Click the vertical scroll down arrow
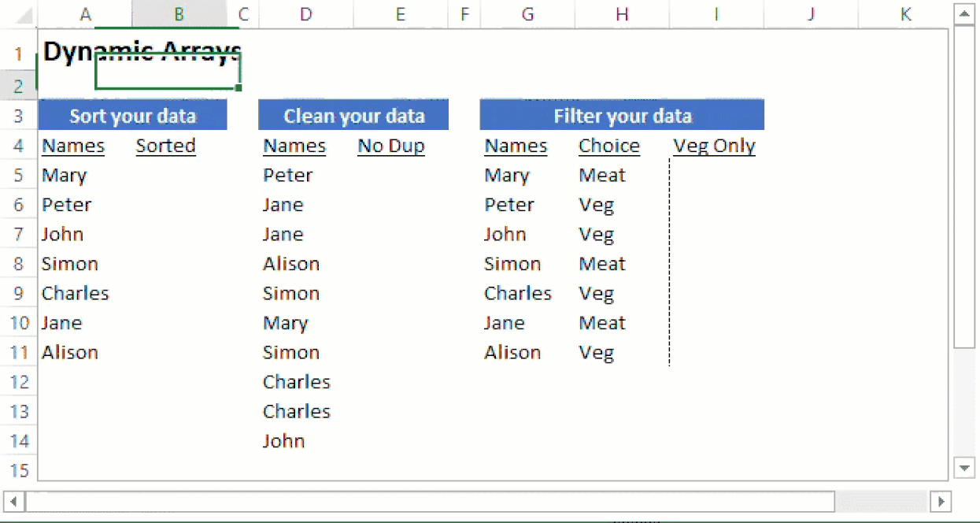The image size is (980, 523). [964, 467]
